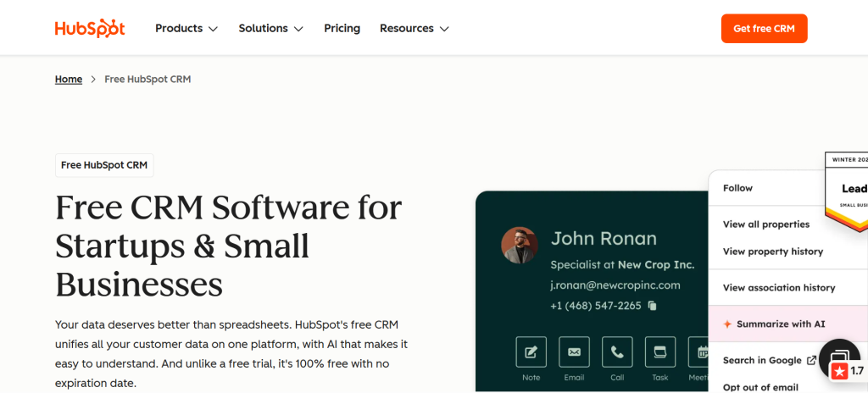This screenshot has width=868, height=393.
Task: Click the chevron next to Resources
Action: click(444, 29)
